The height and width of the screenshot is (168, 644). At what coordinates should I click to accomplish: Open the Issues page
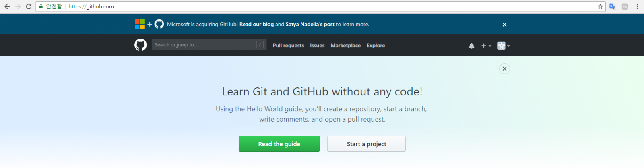(x=317, y=46)
